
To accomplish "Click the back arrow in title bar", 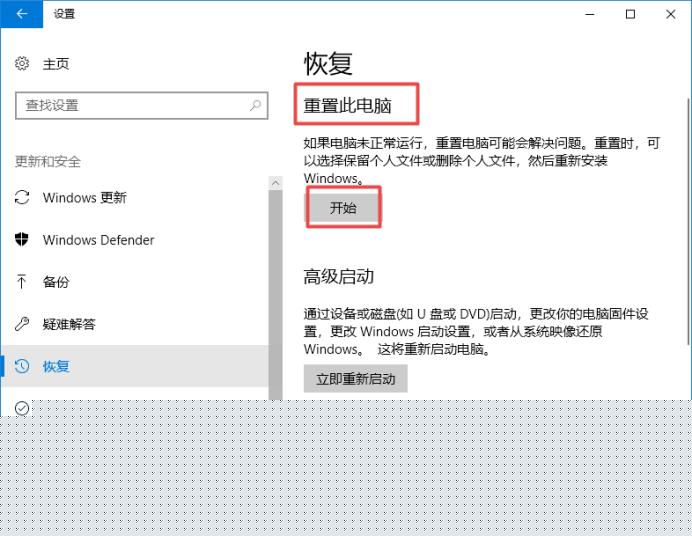I will [x=22, y=14].
